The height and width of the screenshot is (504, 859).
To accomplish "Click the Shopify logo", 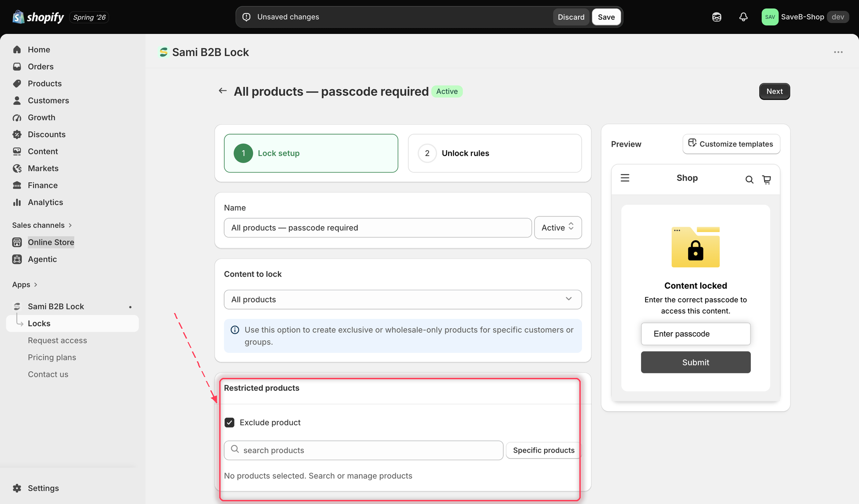I will pyautogui.click(x=38, y=17).
